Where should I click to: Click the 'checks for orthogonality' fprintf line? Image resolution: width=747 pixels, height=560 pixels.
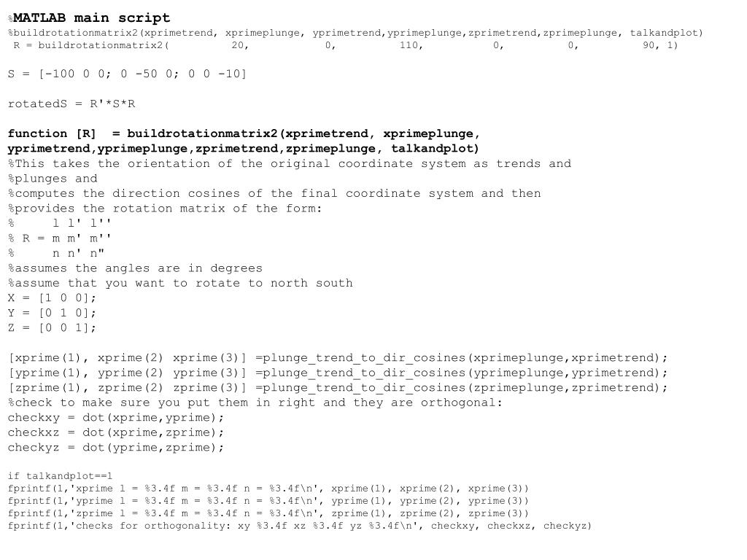pyautogui.click(x=300, y=526)
